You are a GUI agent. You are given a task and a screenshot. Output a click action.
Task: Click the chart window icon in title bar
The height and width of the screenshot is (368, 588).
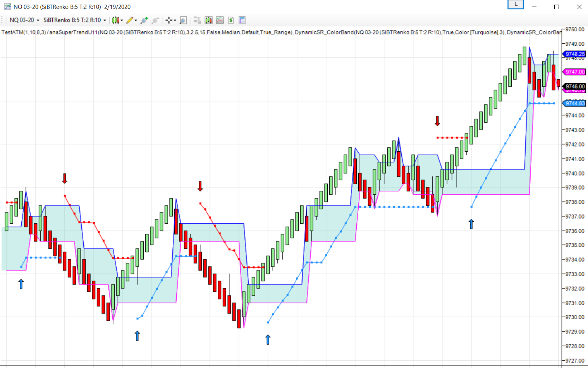pos(7,7)
